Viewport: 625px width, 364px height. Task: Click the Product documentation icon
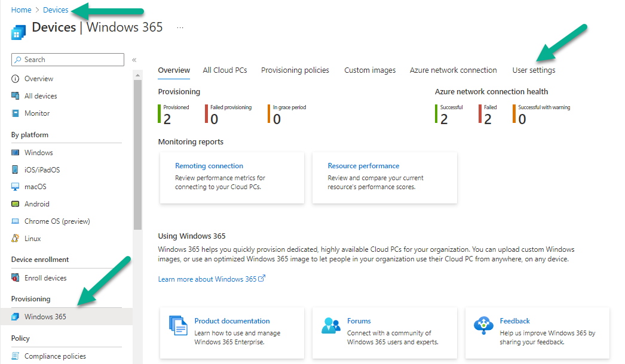click(x=178, y=325)
